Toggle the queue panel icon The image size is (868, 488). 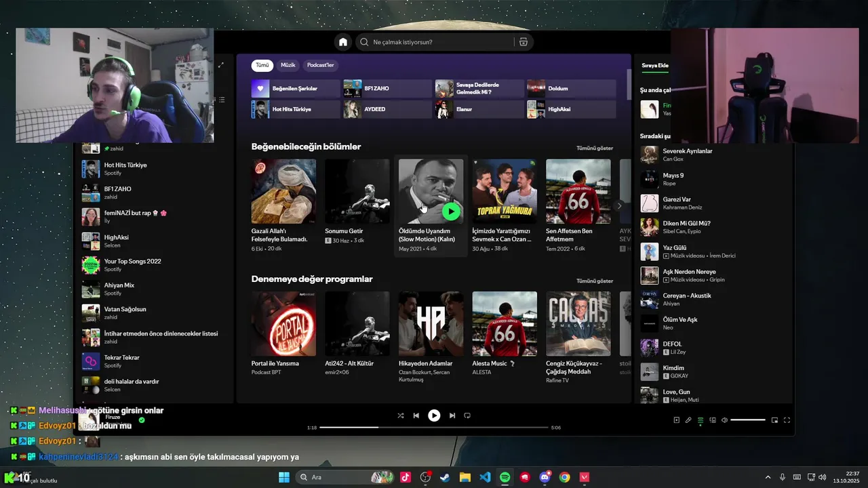tap(701, 420)
